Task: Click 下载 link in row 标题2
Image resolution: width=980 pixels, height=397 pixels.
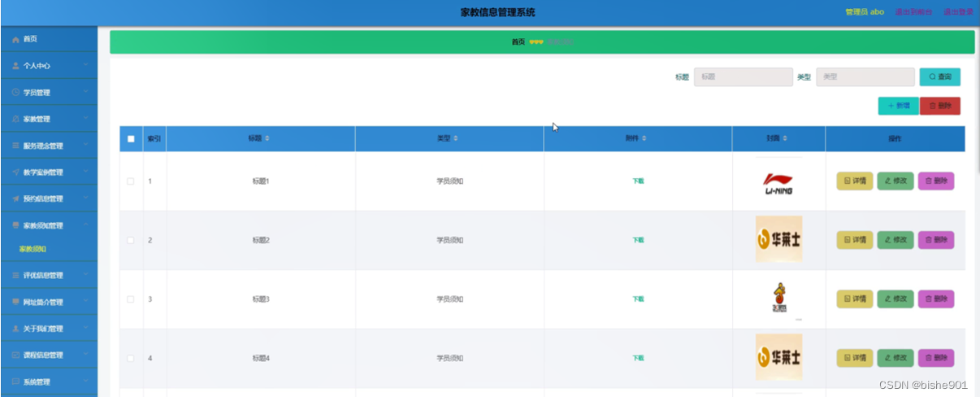Action: [638, 240]
